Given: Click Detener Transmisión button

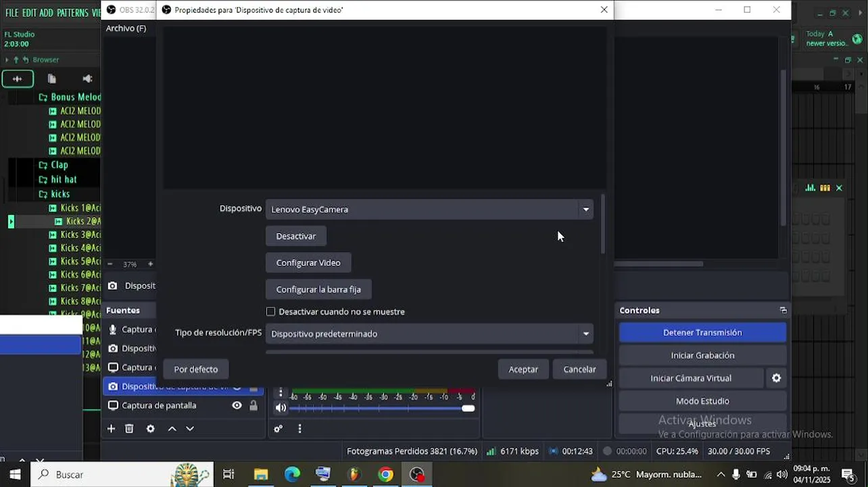Looking at the screenshot, I should click(702, 333).
